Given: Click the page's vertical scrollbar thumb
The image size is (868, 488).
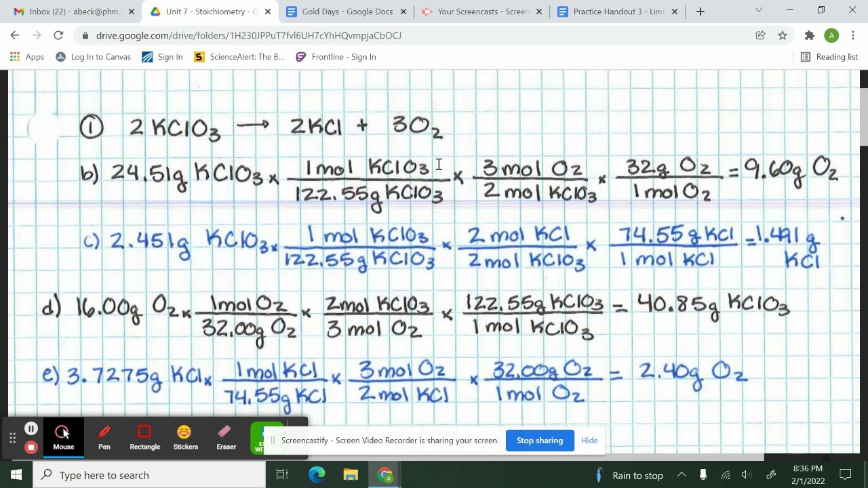Looking at the screenshot, I should (x=863, y=116).
